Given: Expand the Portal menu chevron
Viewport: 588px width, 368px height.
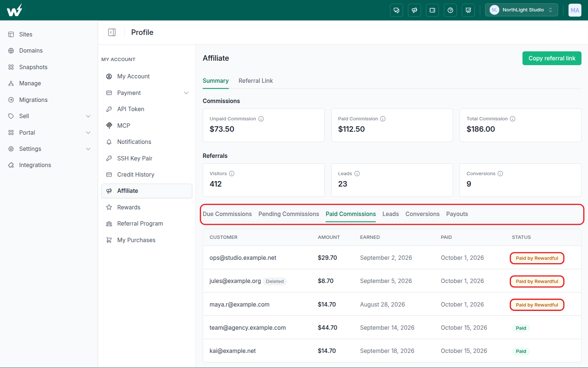Looking at the screenshot, I should [88, 132].
